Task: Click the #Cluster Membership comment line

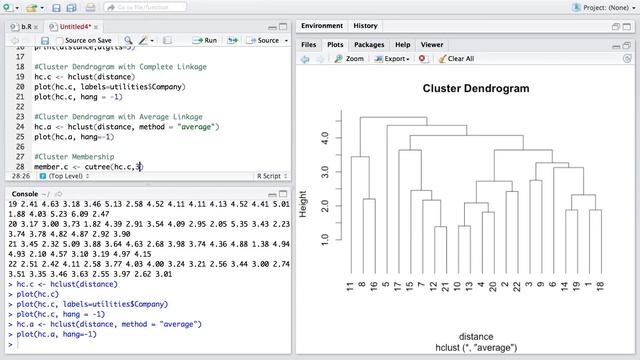Action: (x=74, y=157)
